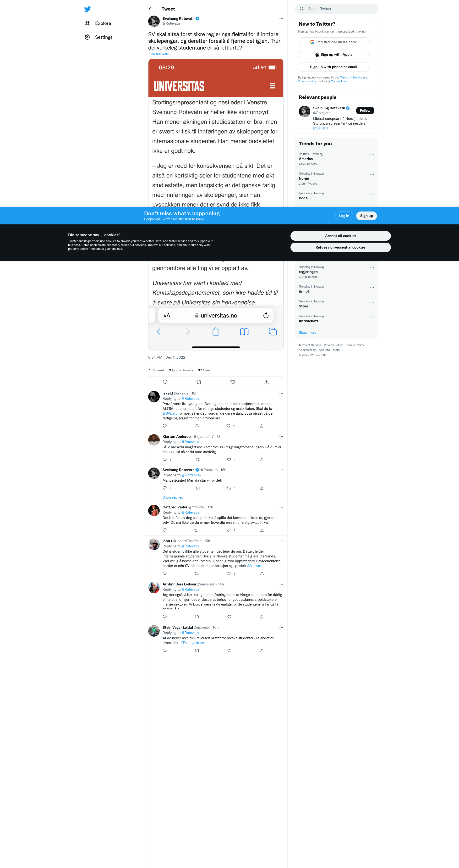This screenshot has width=459, height=868.
Task: Like Sveinung Rotevatn's reply to kjartan247
Action: (x=229, y=488)
